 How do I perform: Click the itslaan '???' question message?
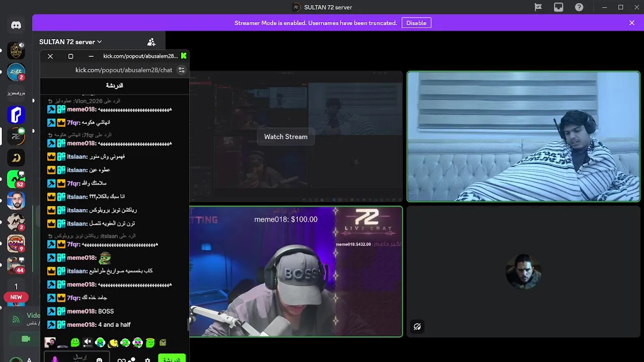pyautogui.click(x=86, y=197)
